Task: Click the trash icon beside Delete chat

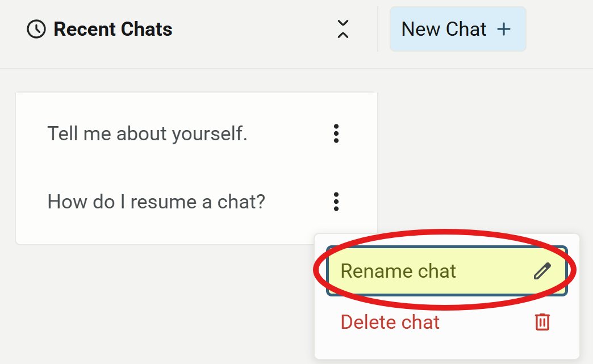Action: tap(541, 322)
